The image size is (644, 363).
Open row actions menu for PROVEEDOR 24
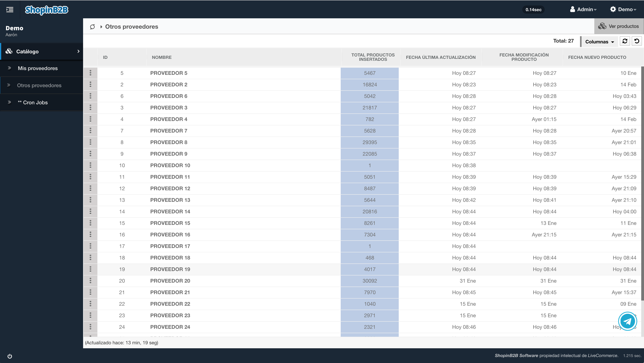coord(90,327)
